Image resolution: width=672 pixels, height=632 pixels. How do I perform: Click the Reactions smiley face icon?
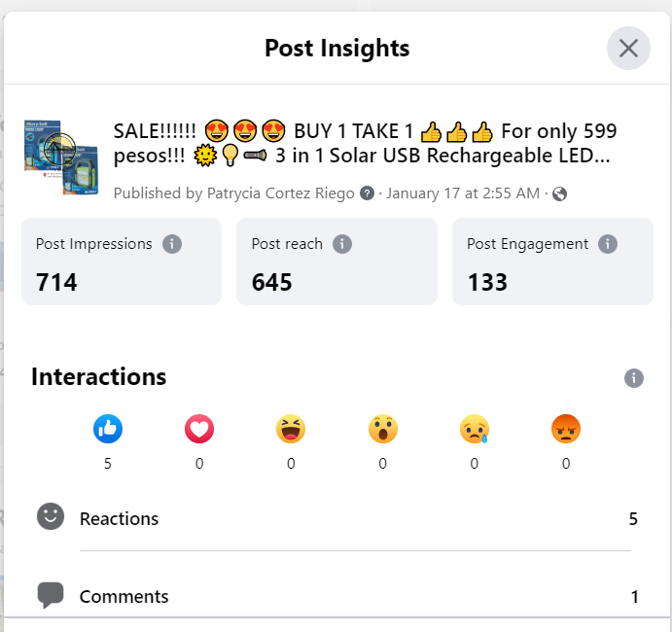51,517
